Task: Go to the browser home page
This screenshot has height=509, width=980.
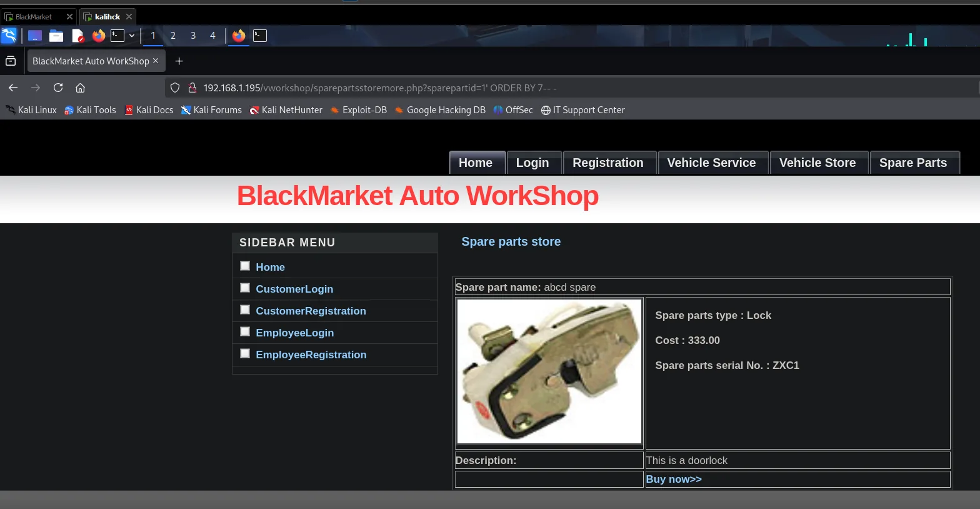Action: 80,88
